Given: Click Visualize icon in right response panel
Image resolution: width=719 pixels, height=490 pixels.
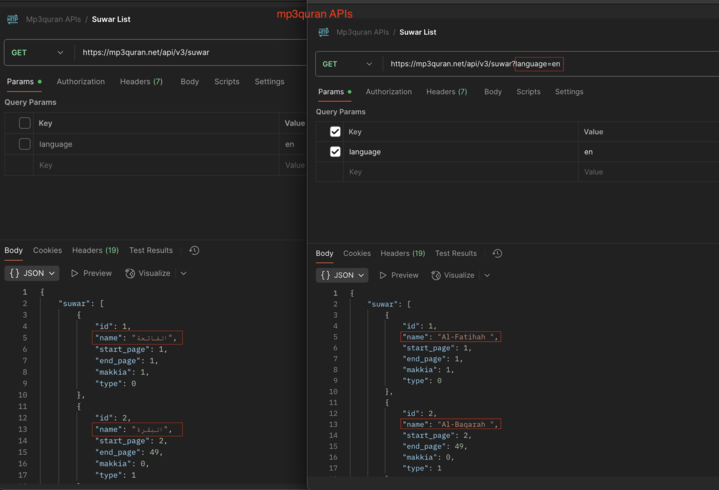Looking at the screenshot, I should [x=437, y=275].
